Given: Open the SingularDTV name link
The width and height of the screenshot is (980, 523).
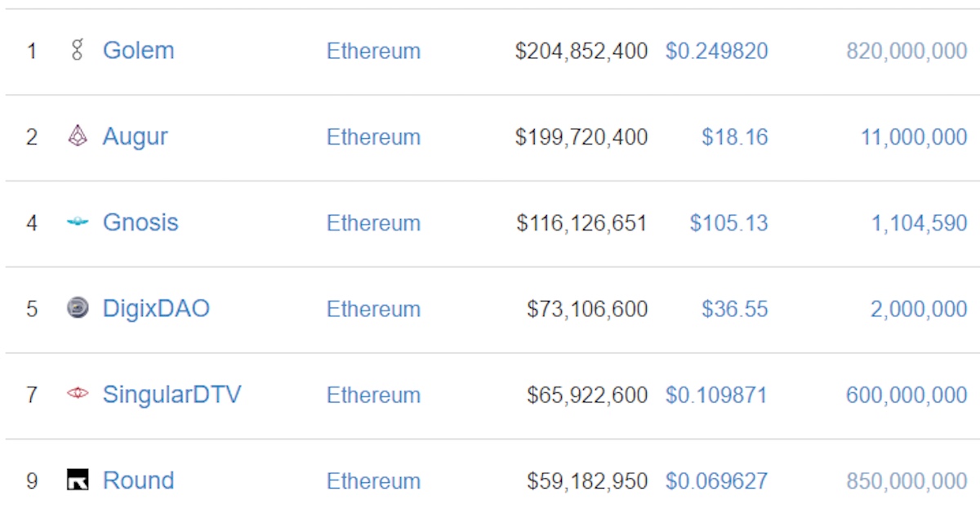Looking at the screenshot, I should coord(171,395).
